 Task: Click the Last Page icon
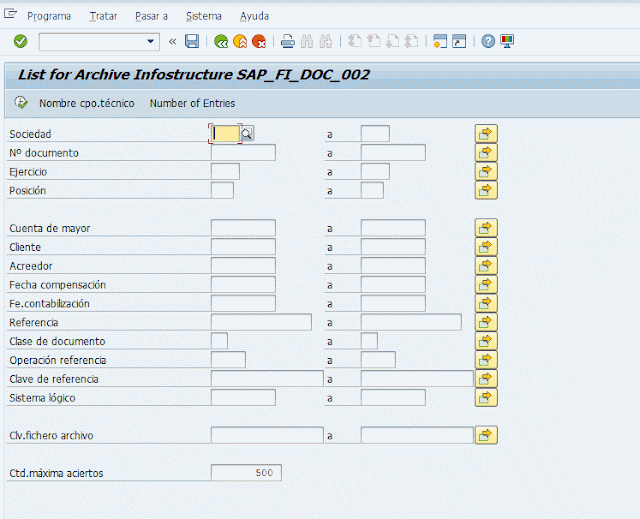coord(411,41)
